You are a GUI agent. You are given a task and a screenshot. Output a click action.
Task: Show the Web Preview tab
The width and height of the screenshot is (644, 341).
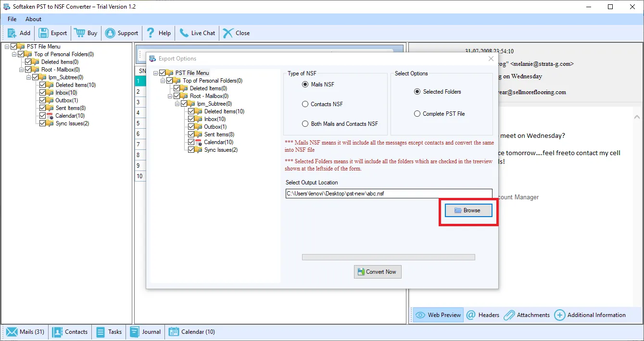(438, 315)
